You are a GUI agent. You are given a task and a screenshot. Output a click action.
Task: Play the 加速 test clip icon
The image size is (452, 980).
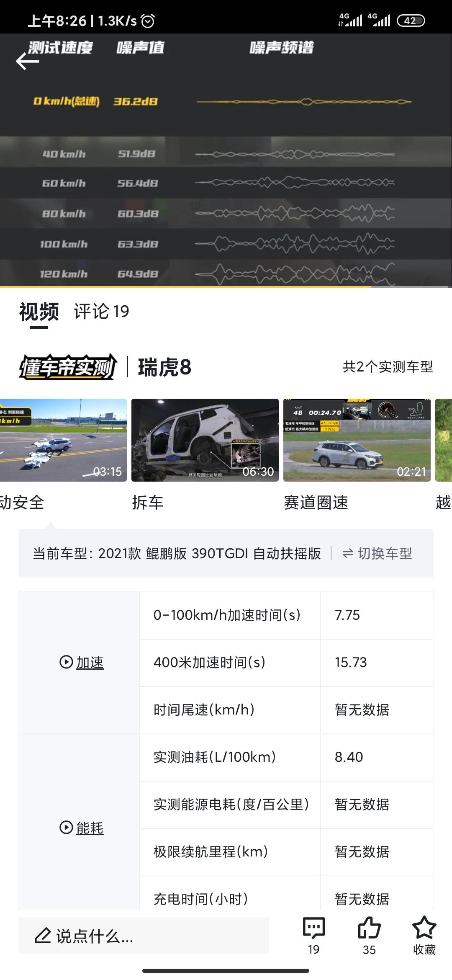click(66, 662)
